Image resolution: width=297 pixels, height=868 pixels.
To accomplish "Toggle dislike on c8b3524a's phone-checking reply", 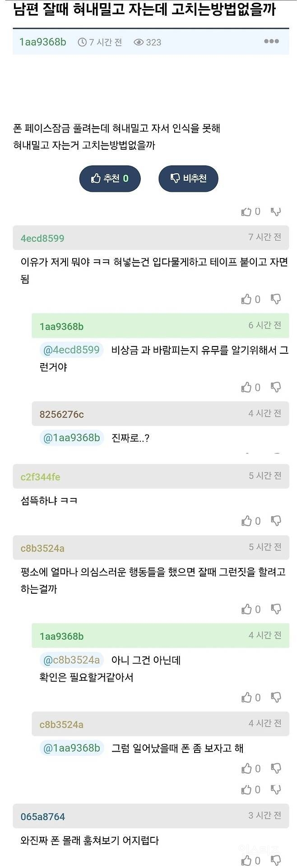I will 276,768.
